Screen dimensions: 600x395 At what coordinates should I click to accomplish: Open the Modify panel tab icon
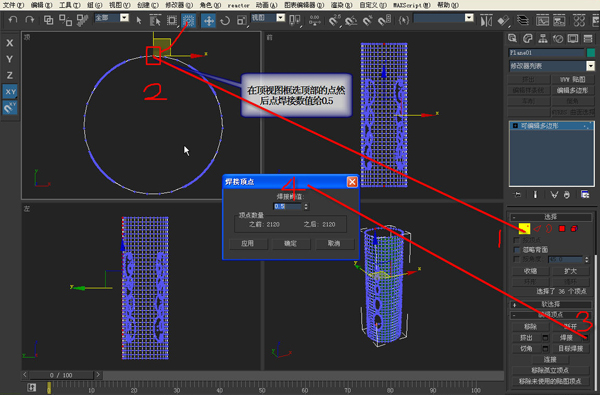click(528, 38)
